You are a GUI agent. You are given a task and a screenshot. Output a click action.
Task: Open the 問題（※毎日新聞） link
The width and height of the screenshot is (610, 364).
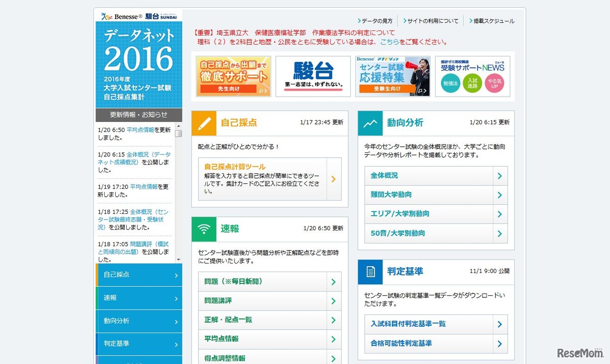(x=234, y=282)
